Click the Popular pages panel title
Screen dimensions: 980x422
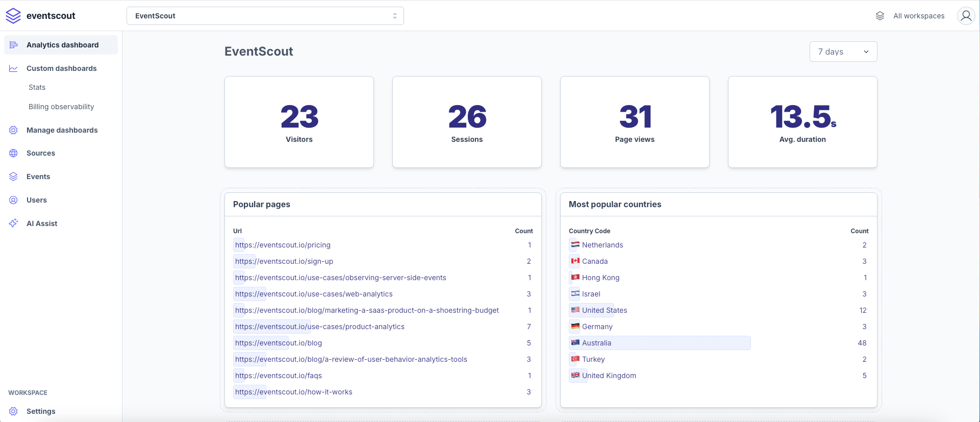pyautogui.click(x=262, y=204)
